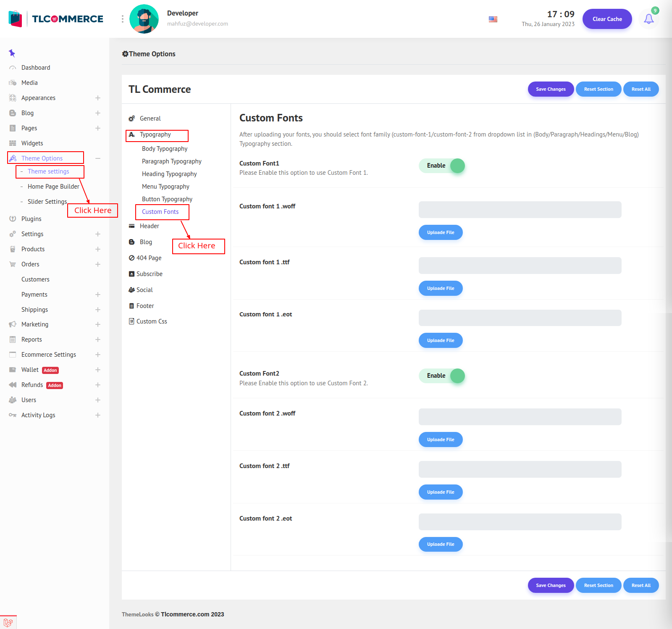Click the pin icon in sidebar
This screenshot has width=672, height=629.
click(x=12, y=53)
